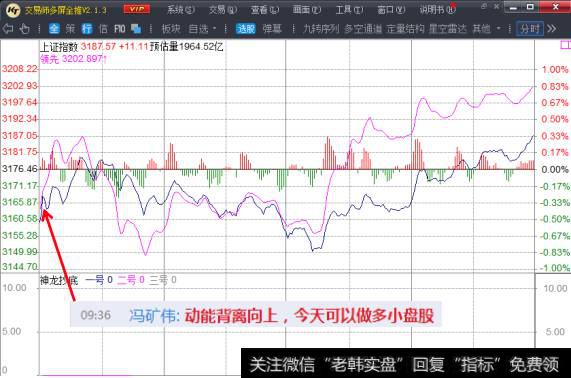571x378 pixels.
Task: Click the 信 toolbar icon
Action: pyautogui.click(x=103, y=28)
